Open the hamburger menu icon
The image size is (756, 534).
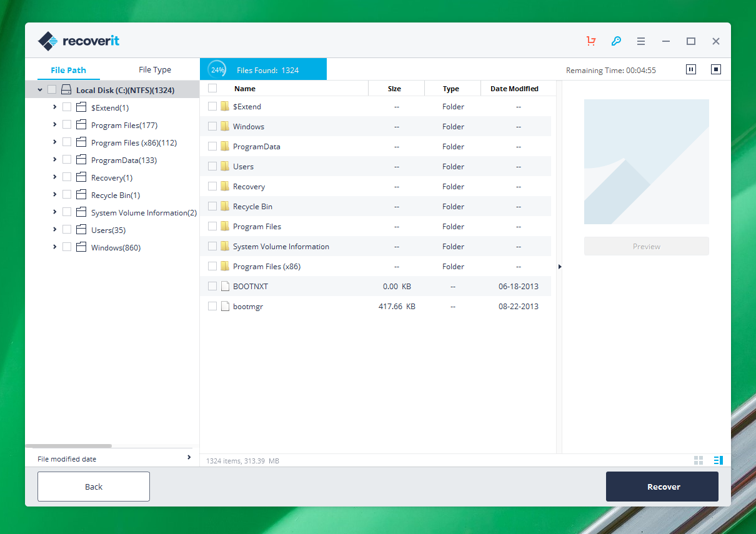click(x=641, y=41)
